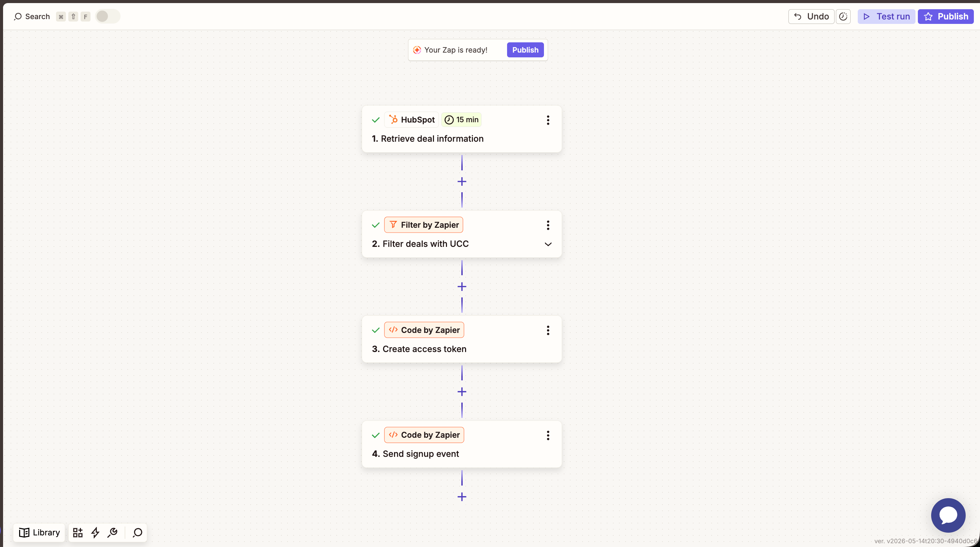Image resolution: width=980 pixels, height=547 pixels.
Task: Click Code by Zapier badge in step 3
Action: tap(424, 330)
